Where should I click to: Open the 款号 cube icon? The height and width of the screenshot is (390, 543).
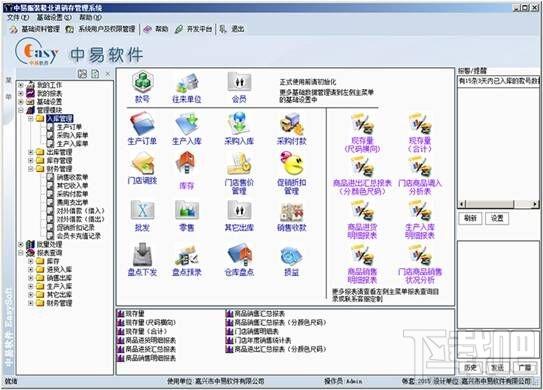click(x=142, y=87)
